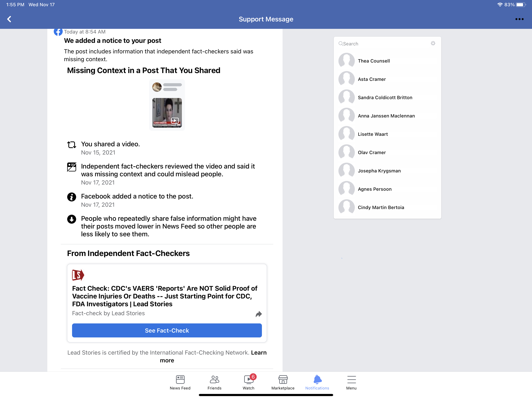Screen dimensions: 532x399
Task: Tap "We added a notice to your post" heading
Action: tap(112, 41)
